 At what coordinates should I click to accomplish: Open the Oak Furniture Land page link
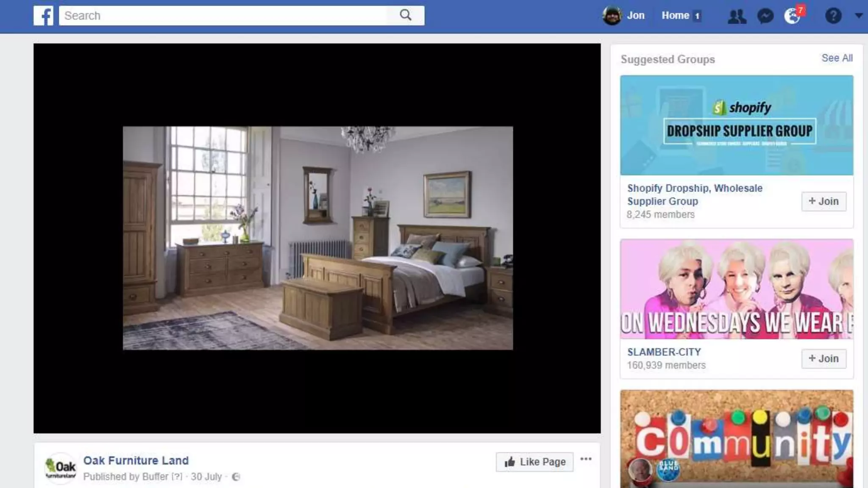coord(136,460)
